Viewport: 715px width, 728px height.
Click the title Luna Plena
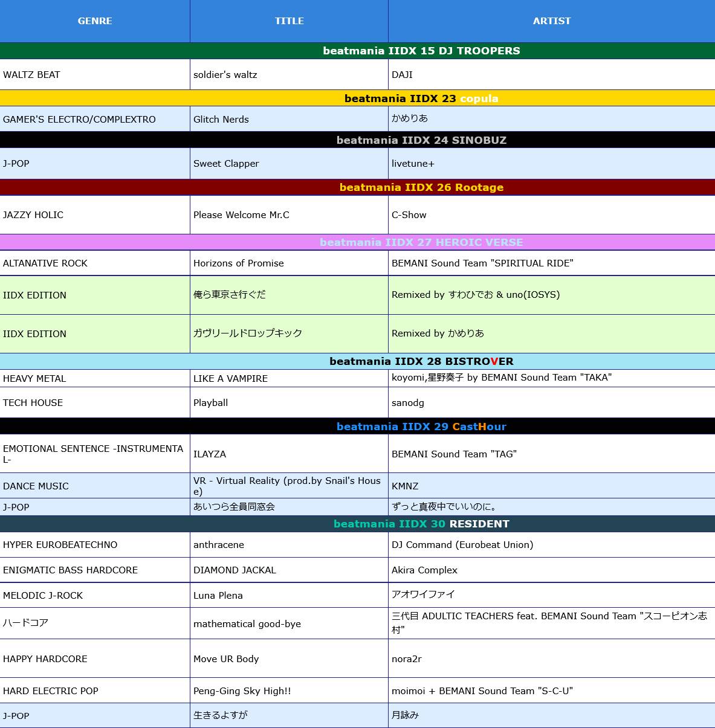(x=218, y=596)
